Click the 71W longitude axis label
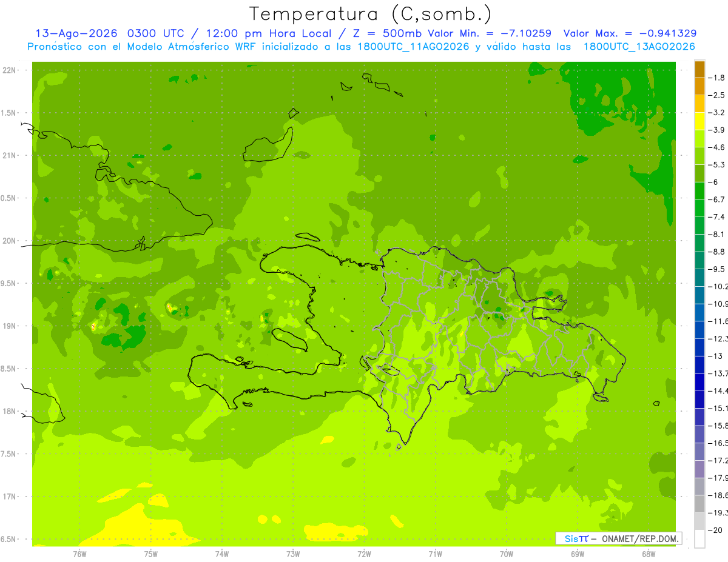Image resolution: width=728 pixels, height=562 pixels. pos(435,554)
